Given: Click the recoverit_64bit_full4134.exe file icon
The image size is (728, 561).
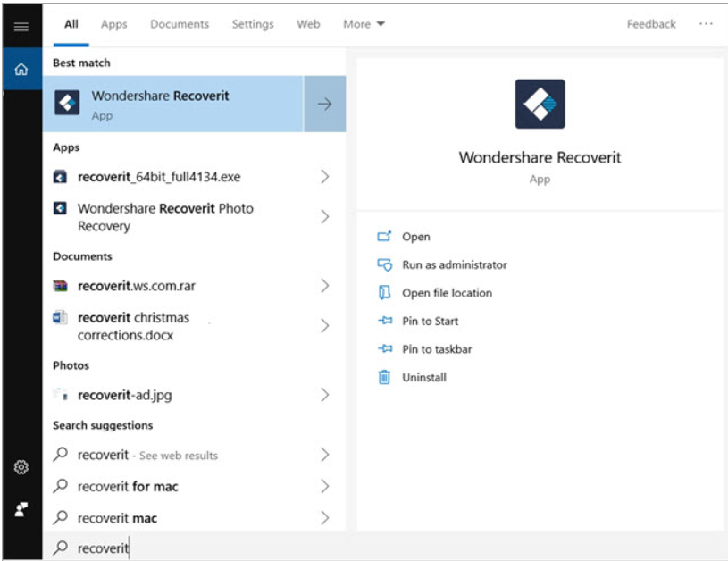Looking at the screenshot, I should click(60, 177).
